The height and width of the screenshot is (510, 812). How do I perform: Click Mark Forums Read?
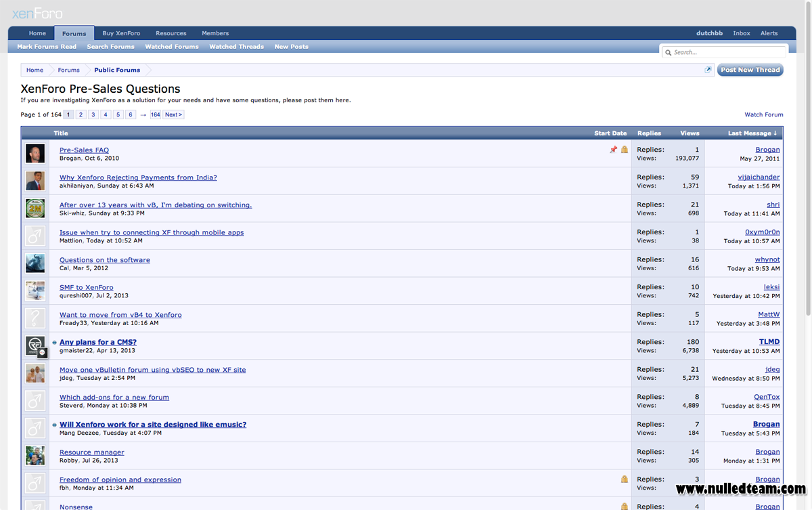pos(47,47)
